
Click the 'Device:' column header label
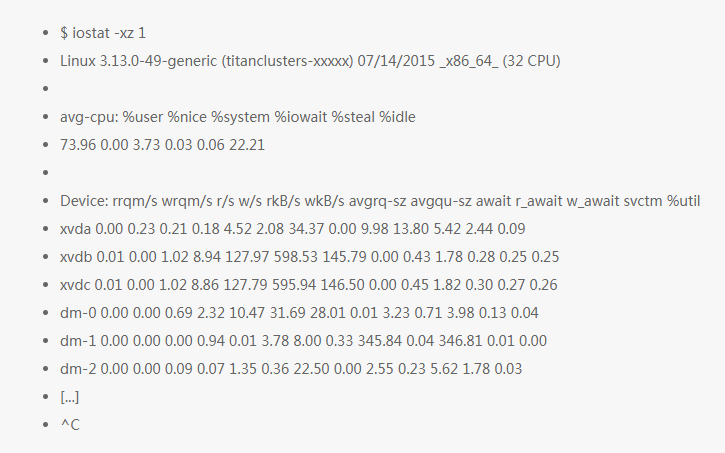pos(87,201)
